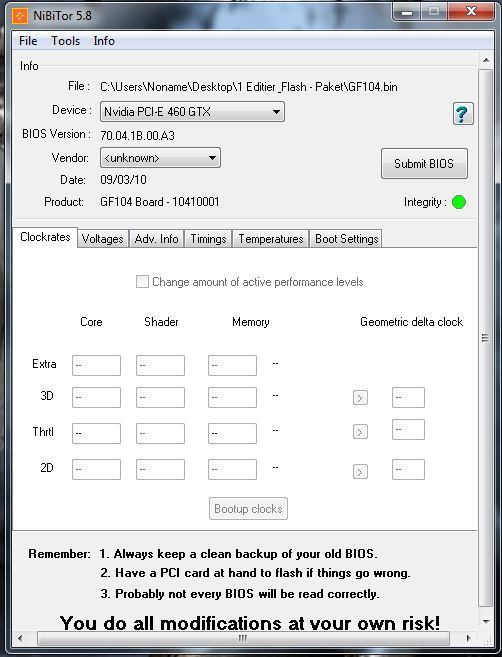
Task: Open the Vendor dropdown showing <unknown>
Action: click(x=160, y=158)
